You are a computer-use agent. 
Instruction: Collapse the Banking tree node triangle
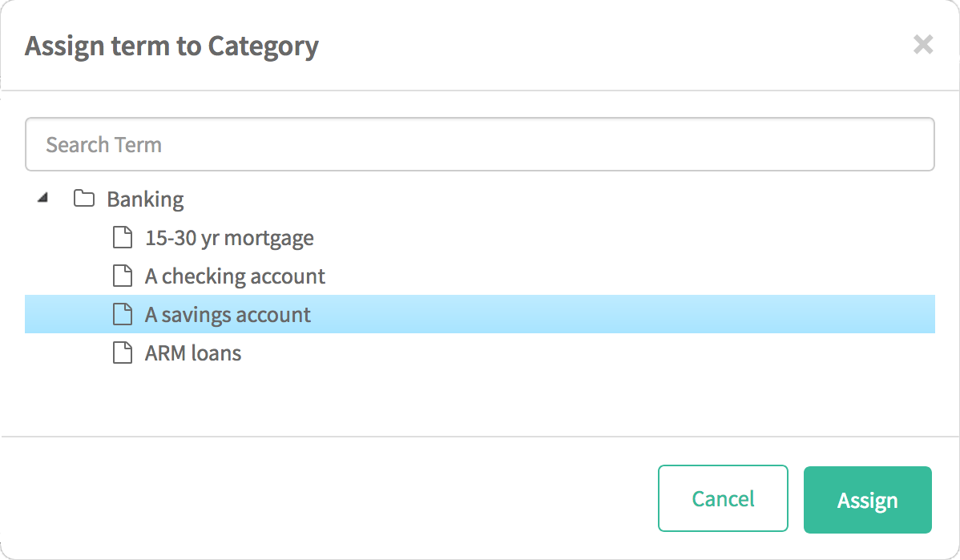[x=42, y=197]
